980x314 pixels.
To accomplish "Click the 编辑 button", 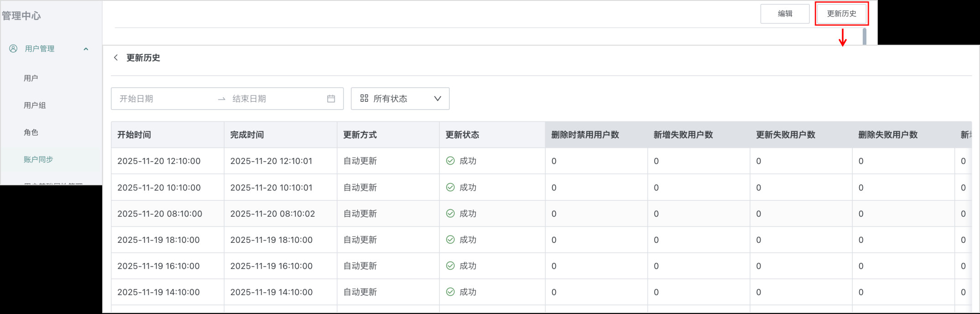I will point(785,14).
